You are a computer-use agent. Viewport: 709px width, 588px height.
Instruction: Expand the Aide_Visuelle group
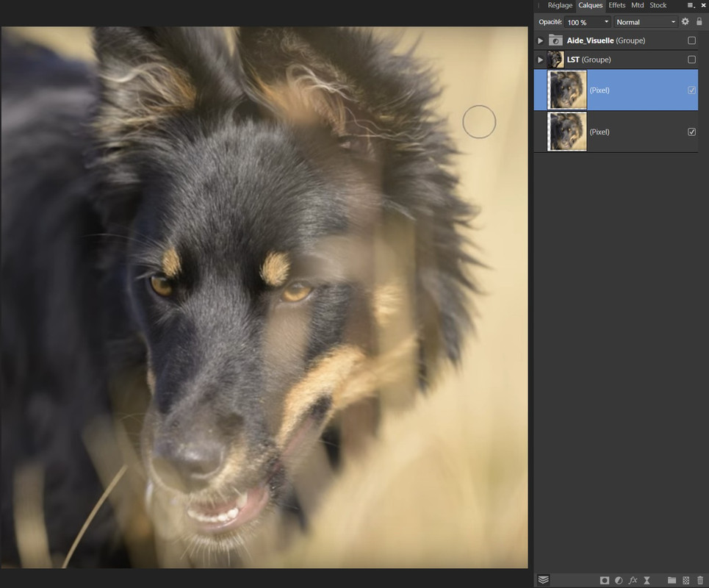540,40
